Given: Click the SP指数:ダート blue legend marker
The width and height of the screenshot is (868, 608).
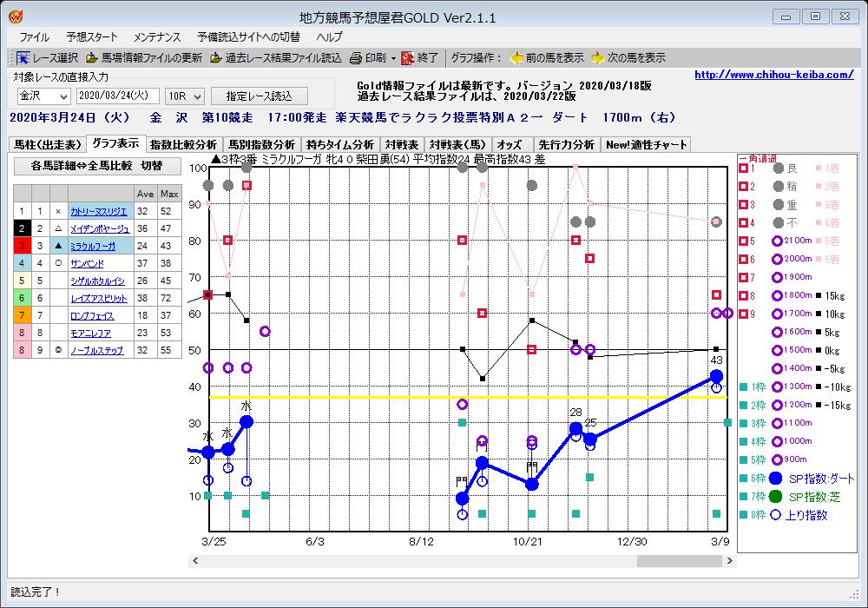Looking at the screenshot, I should coord(776,479).
